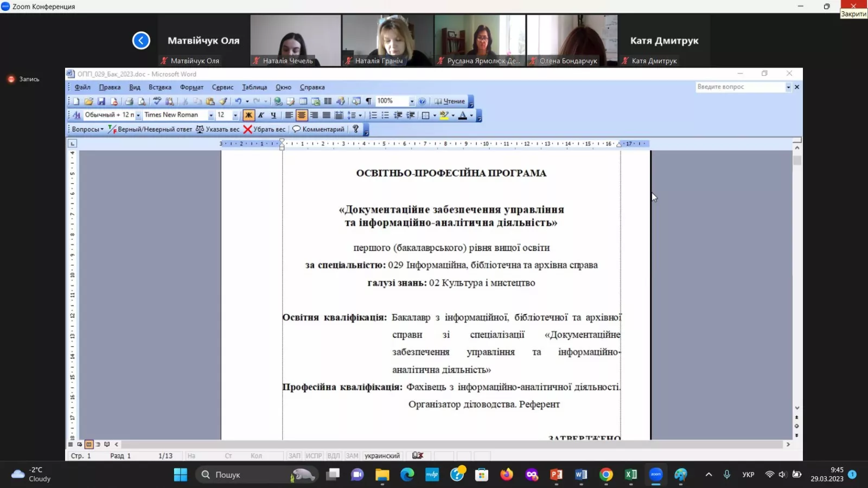
Task: Expand the font size dropdown
Action: click(235, 115)
